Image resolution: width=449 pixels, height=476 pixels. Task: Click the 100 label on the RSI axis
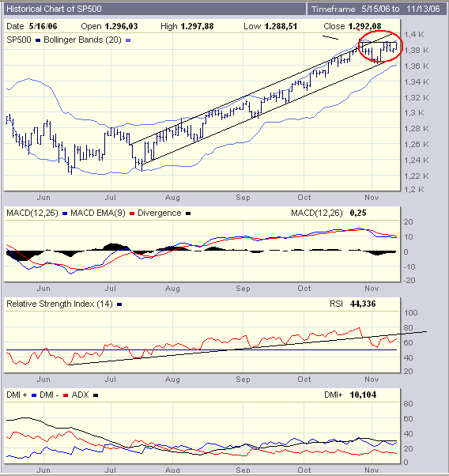coord(411,313)
